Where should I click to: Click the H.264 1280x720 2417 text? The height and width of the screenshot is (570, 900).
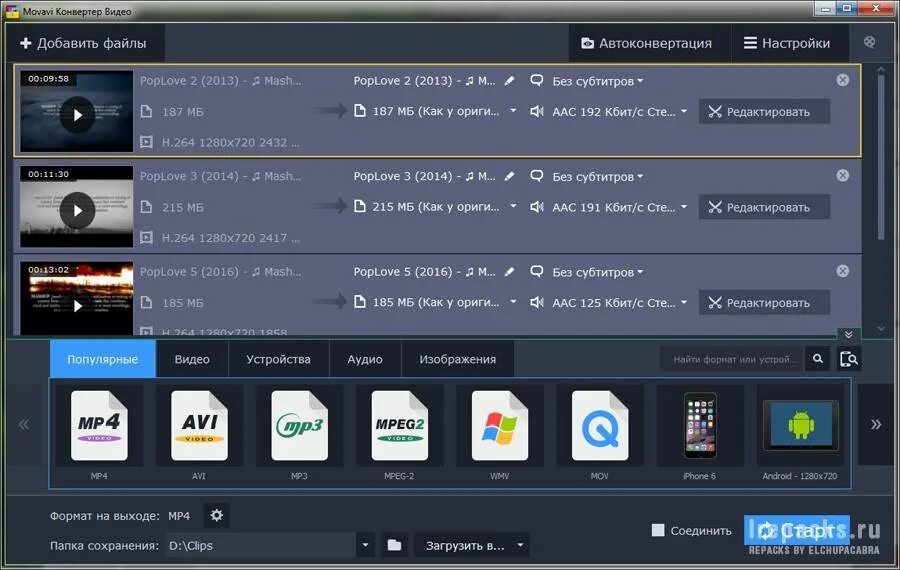(x=230, y=238)
